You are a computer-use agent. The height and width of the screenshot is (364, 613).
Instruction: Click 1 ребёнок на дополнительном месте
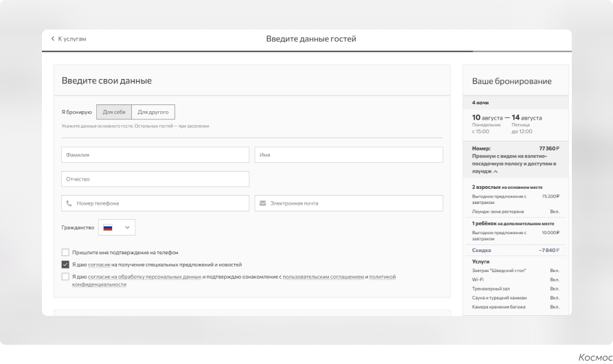click(513, 223)
